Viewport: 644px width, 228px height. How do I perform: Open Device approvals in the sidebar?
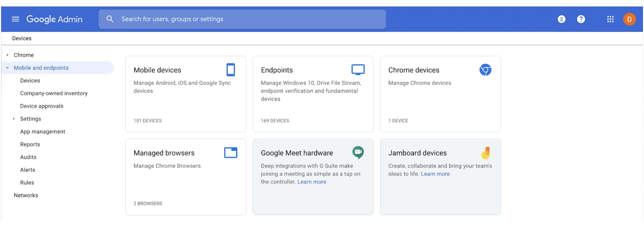tap(42, 106)
